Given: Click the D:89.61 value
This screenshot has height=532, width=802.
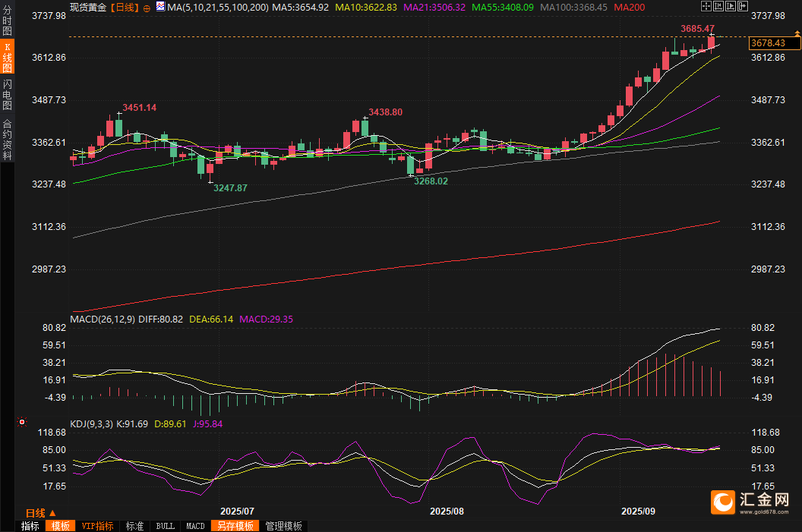Looking at the screenshot, I should point(170,424).
